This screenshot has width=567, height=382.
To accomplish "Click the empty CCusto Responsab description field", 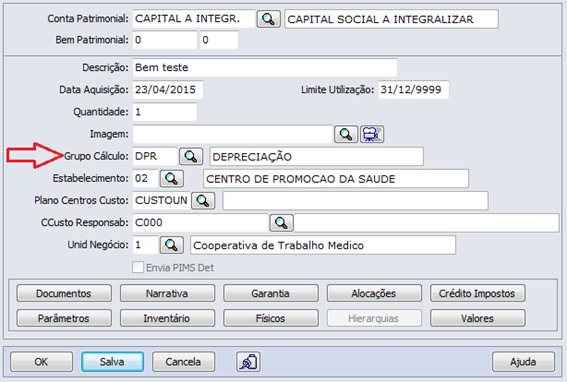I will (x=427, y=223).
